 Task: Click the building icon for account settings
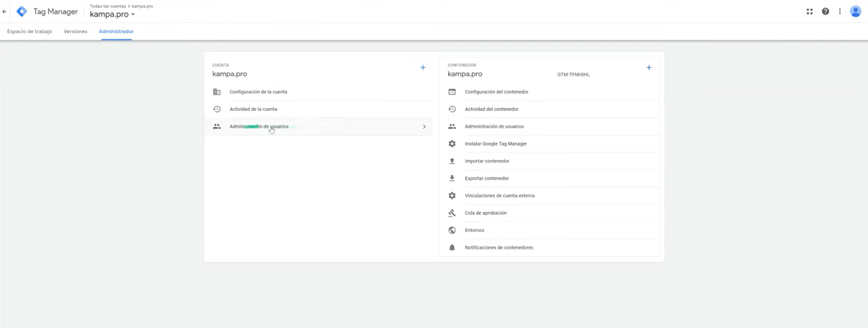tap(217, 92)
